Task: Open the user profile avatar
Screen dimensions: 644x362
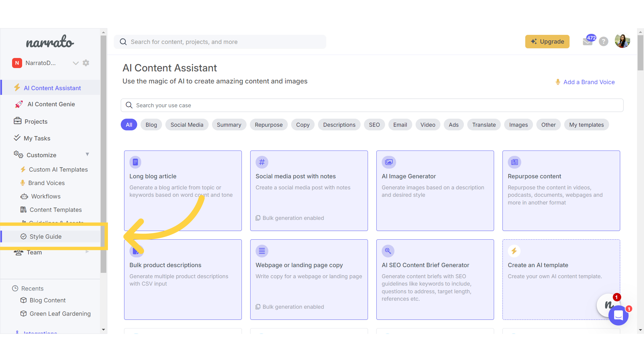Action: [622, 41]
